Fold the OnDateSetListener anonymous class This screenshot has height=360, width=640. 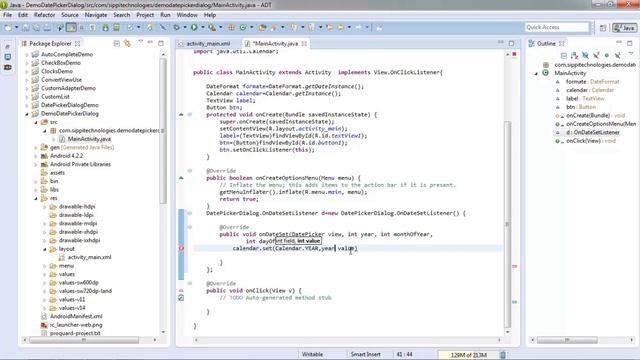pos(190,213)
